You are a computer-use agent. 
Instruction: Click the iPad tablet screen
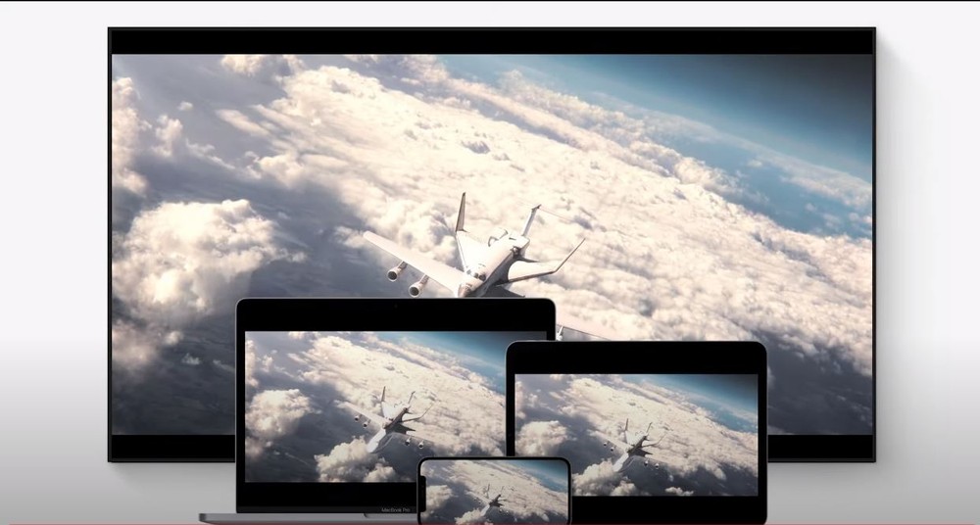636,434
